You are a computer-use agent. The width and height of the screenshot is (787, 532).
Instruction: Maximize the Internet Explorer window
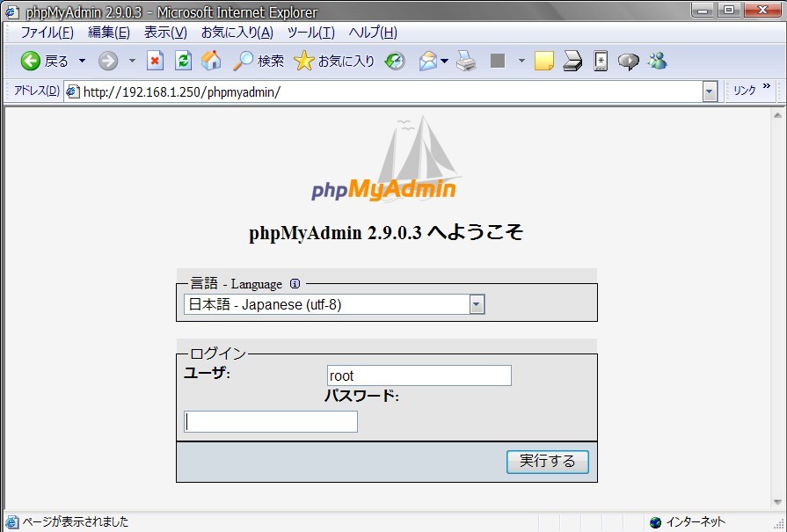[x=729, y=10]
